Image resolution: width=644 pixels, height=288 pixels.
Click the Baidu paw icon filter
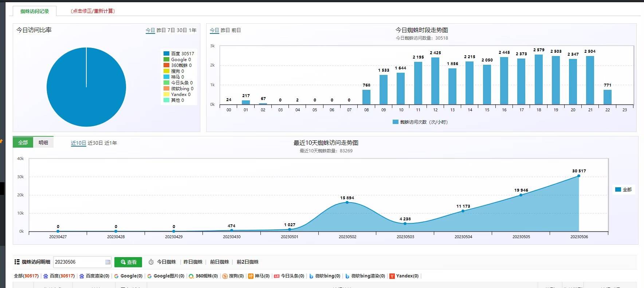coord(46,276)
